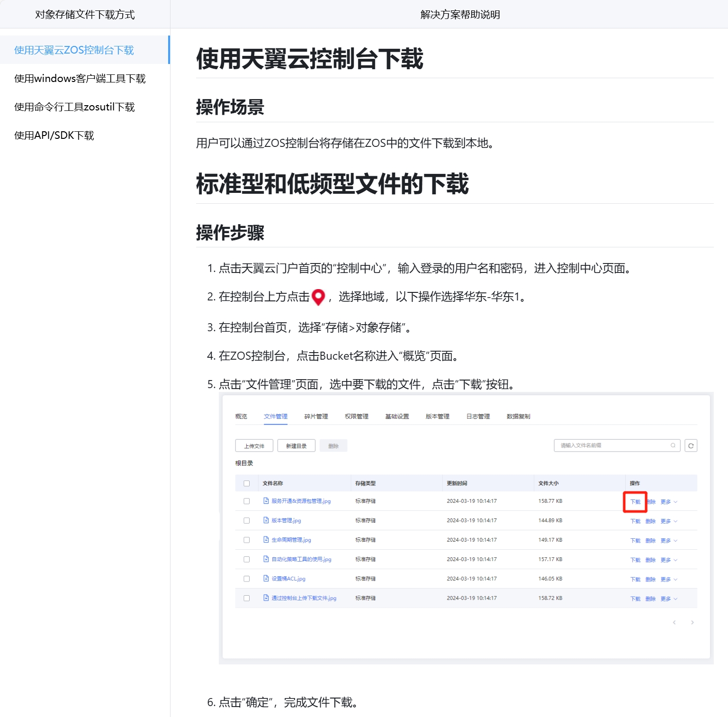Click the 文件名称 column header

[x=273, y=483]
